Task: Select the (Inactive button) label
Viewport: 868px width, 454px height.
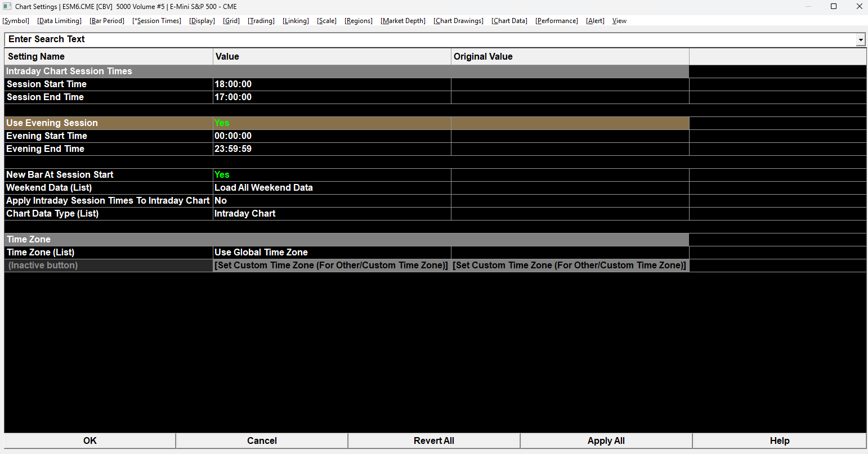Action: (x=43, y=266)
